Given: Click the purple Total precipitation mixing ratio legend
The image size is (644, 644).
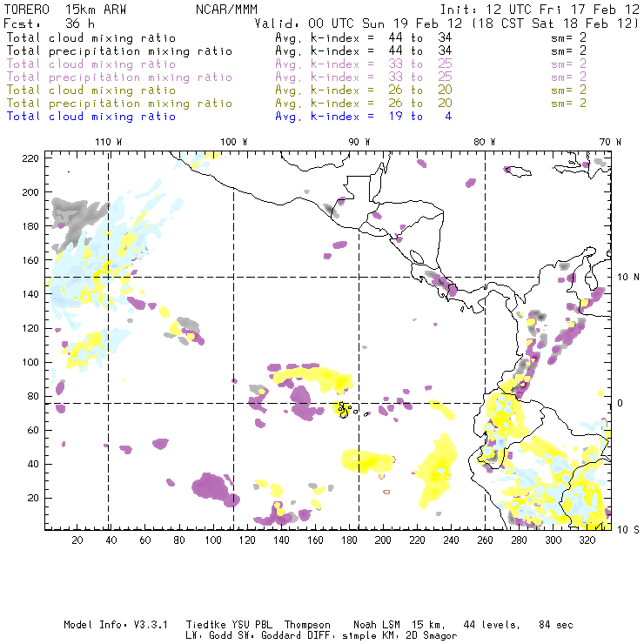Looking at the screenshot, I should tap(119, 77).
